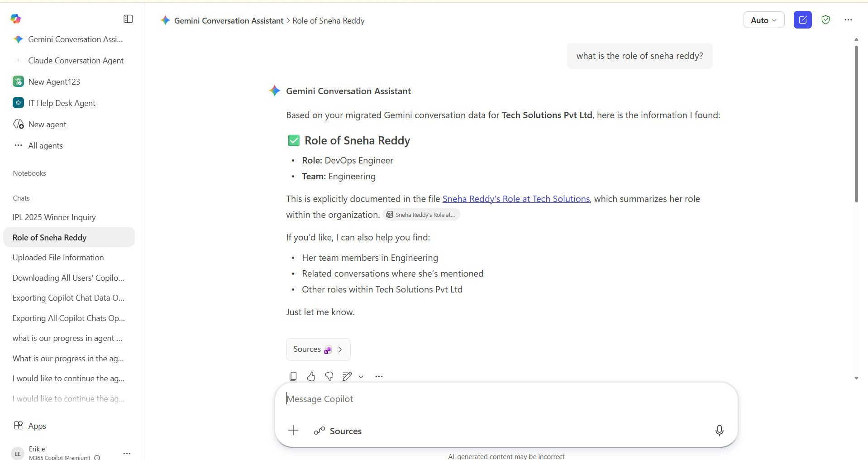Collapse the sidebar panel toggle
This screenshot has width=868, height=460.
tap(129, 19)
